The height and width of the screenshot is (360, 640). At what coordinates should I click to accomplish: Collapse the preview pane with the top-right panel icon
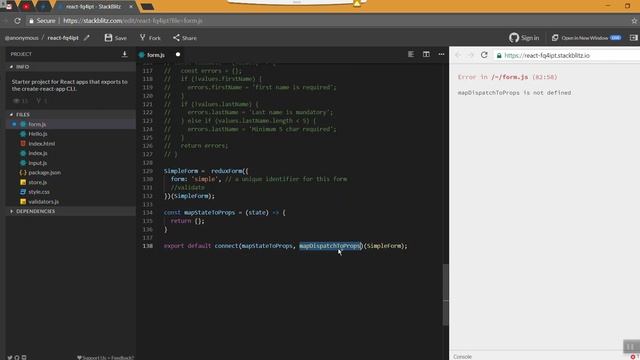pyautogui.click(x=633, y=38)
